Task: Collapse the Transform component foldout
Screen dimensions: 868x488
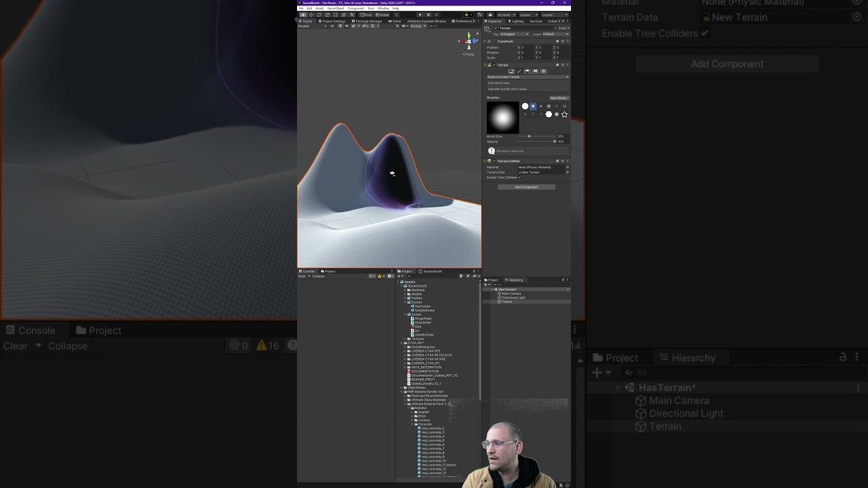Action: click(485, 41)
